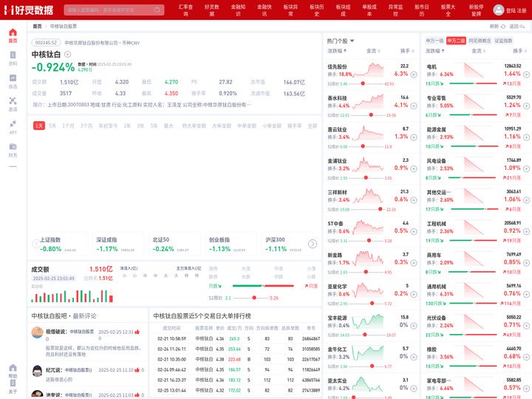Click the next arrow of index carousel
Screen dimensions: 532x399
pyautogui.click(x=313, y=244)
